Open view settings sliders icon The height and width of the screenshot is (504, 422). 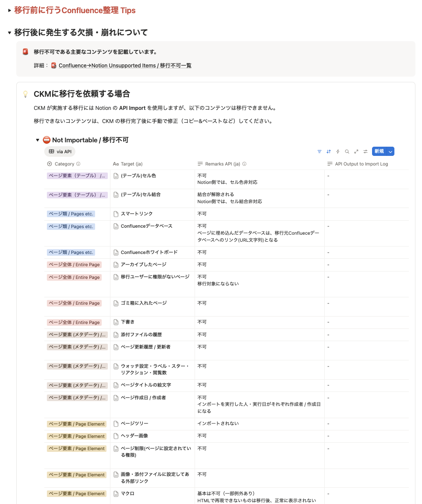365,152
